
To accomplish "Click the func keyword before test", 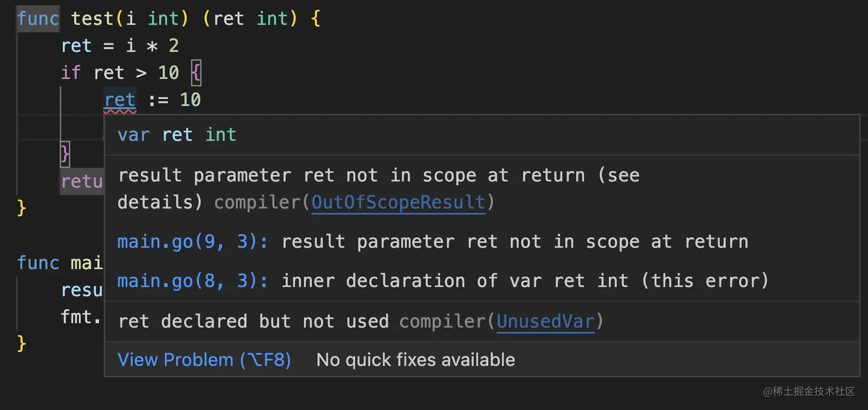I will [x=38, y=18].
